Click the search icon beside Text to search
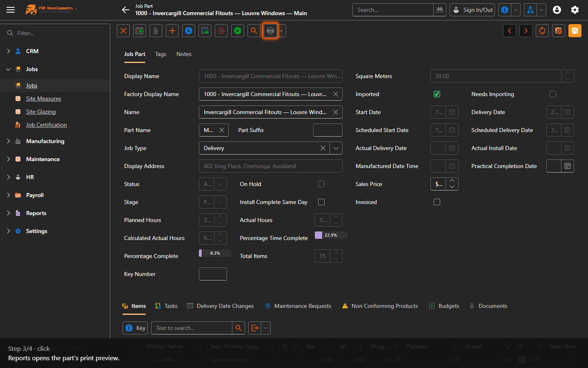The image size is (588, 368). point(238,328)
